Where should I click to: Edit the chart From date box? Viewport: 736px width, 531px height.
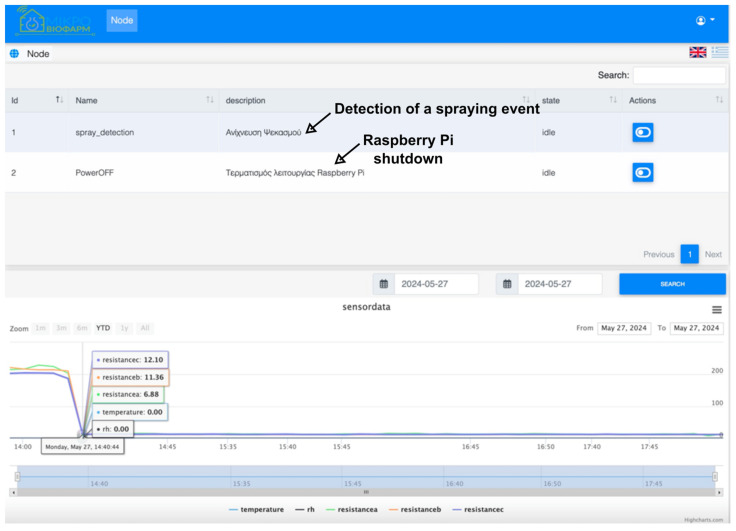coord(624,328)
